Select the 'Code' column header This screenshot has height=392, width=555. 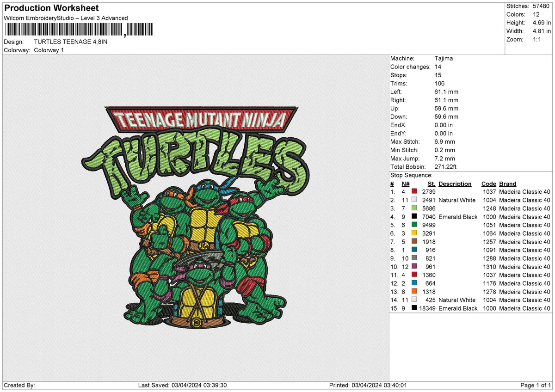489,184
